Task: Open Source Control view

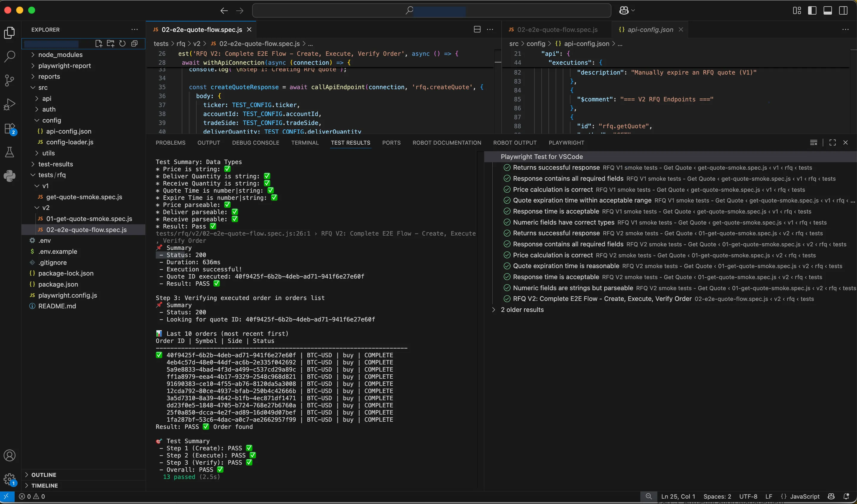Action: coord(10,81)
